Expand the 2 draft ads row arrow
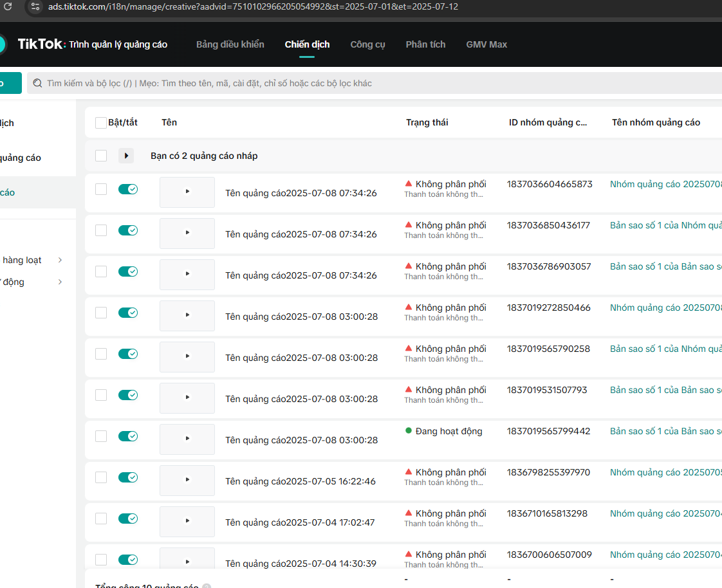This screenshot has height=588, width=722. 126,156
